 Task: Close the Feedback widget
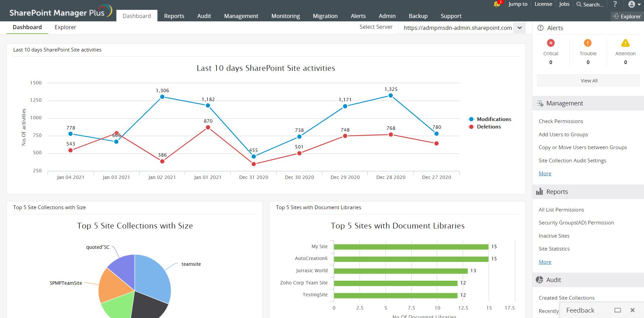(632, 310)
